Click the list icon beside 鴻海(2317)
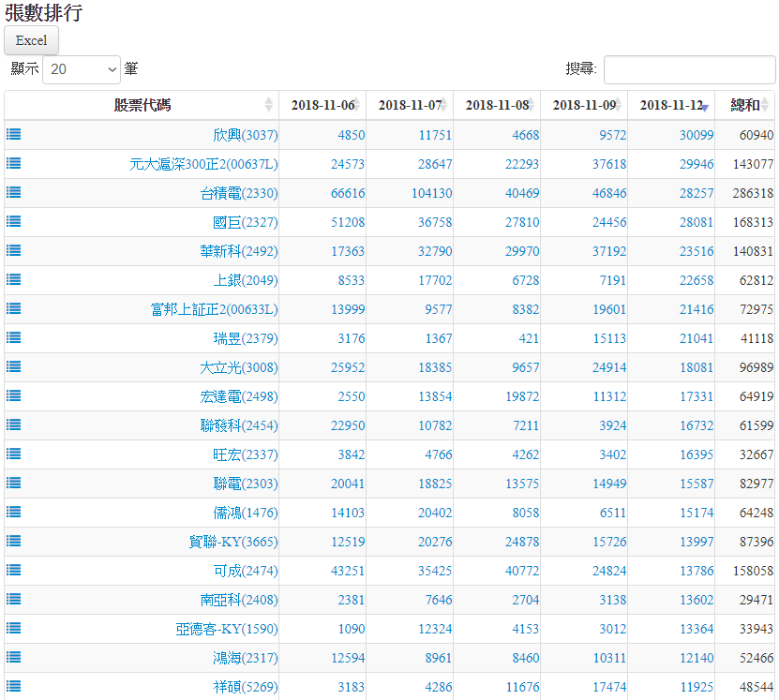779x700 pixels. pos(14,657)
